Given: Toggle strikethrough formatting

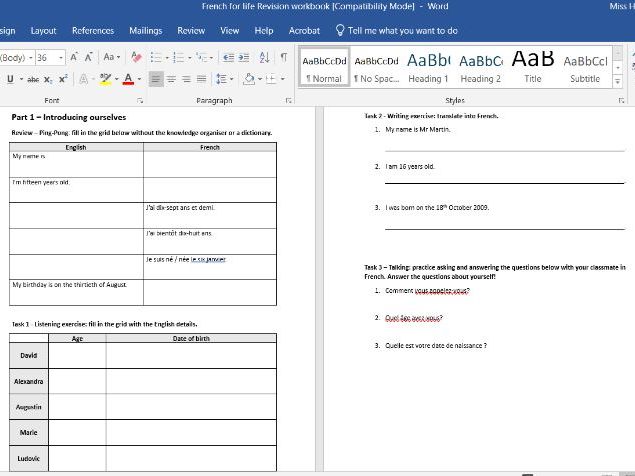Looking at the screenshot, I should tap(33, 79).
